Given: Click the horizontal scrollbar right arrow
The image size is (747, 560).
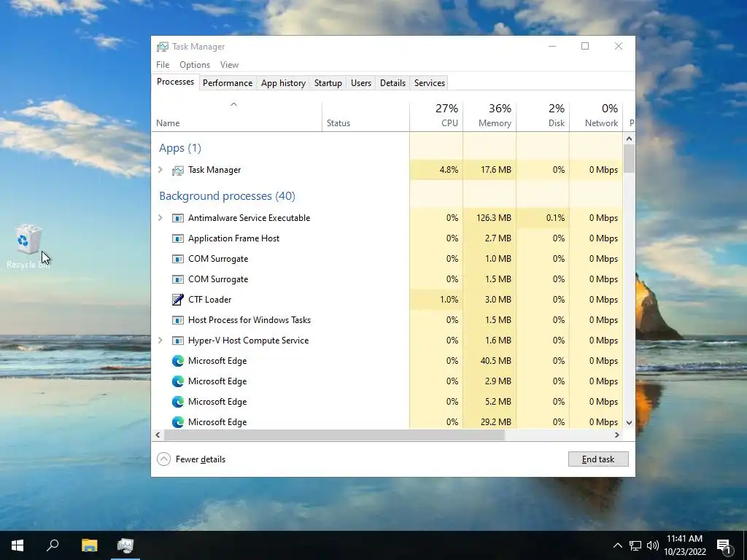Looking at the screenshot, I should (617, 435).
